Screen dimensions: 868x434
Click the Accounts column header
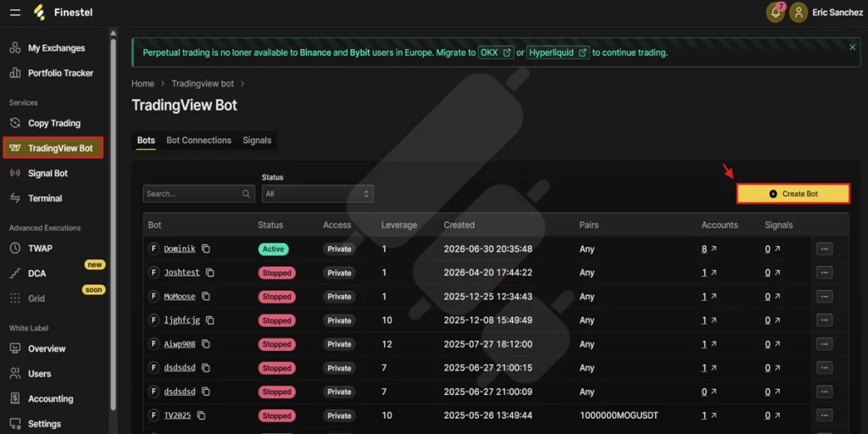click(x=720, y=225)
